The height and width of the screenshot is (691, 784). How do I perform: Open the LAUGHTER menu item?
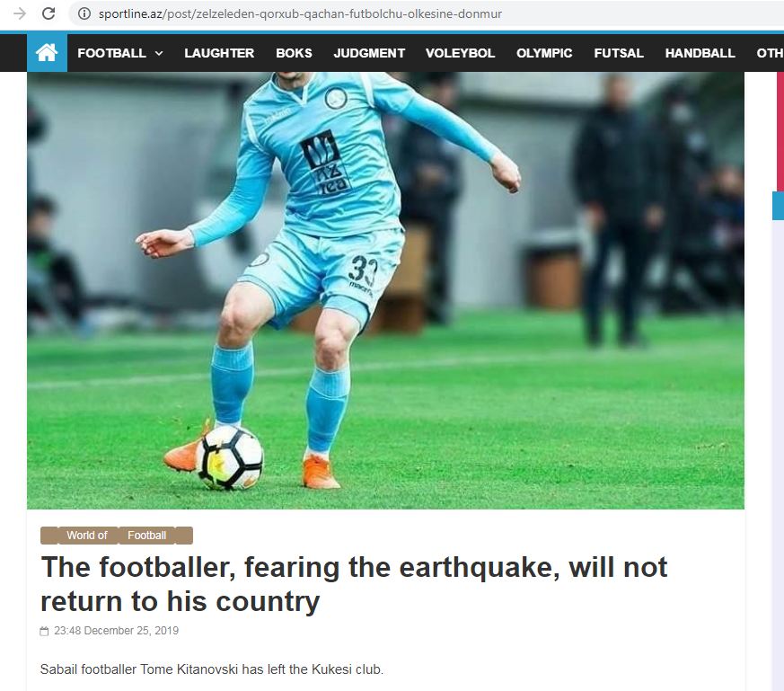[219, 53]
